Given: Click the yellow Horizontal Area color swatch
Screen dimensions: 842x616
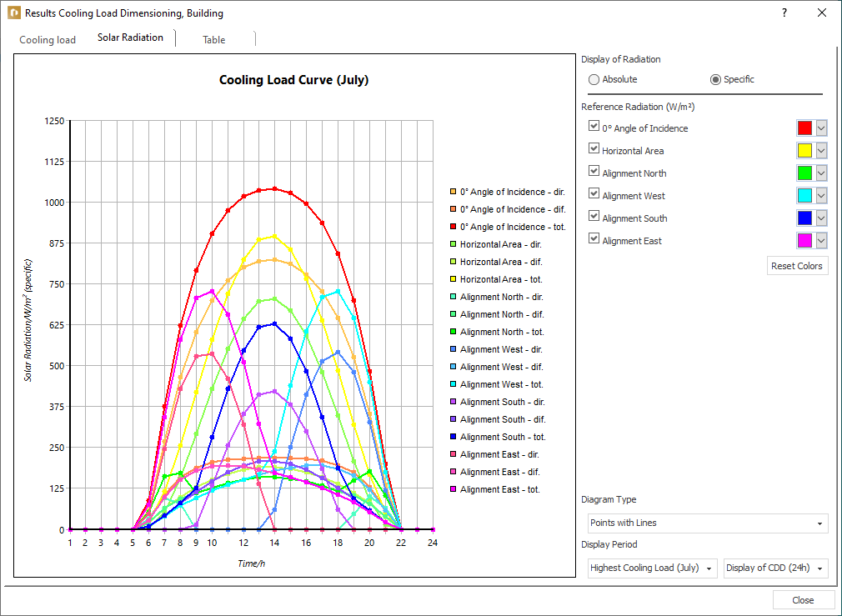Looking at the screenshot, I should [x=805, y=150].
